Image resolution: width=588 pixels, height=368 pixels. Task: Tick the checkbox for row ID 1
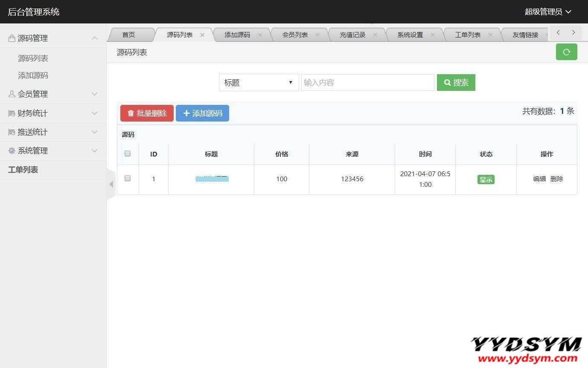[128, 178]
